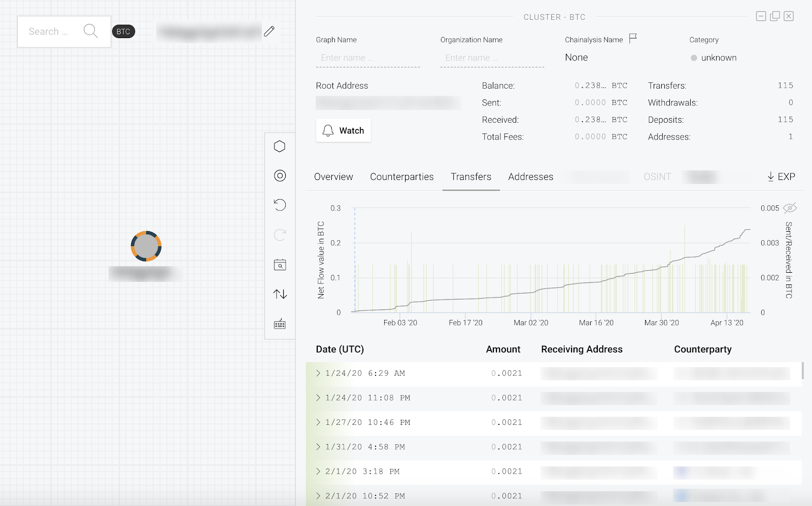Toggle chart visibility with the eye icon
Viewport: 812px width, 506px height.
point(790,208)
